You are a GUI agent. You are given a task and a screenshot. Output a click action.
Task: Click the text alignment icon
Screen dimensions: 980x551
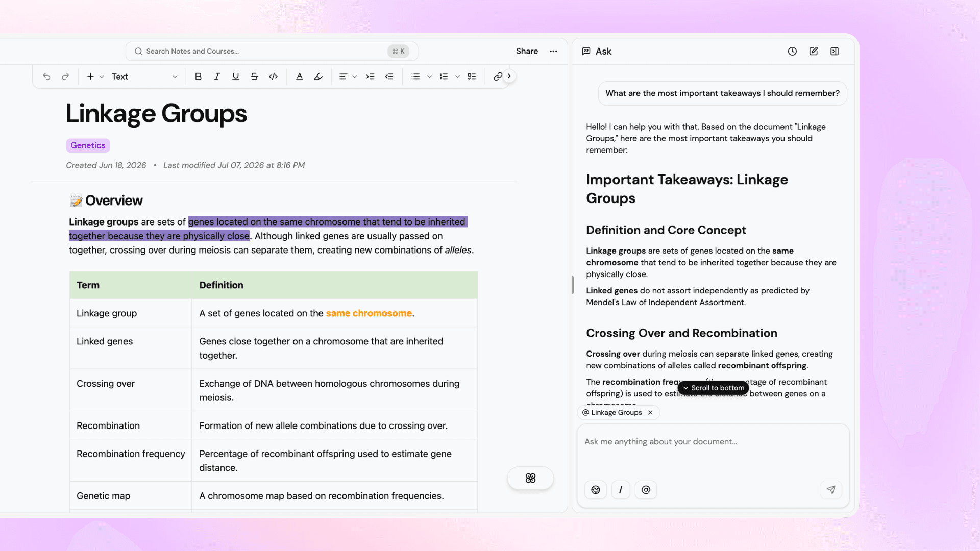coord(343,77)
